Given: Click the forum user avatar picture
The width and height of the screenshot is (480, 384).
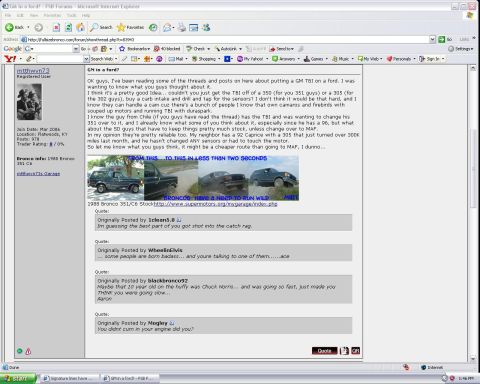Looking at the screenshot, I should [x=29, y=102].
